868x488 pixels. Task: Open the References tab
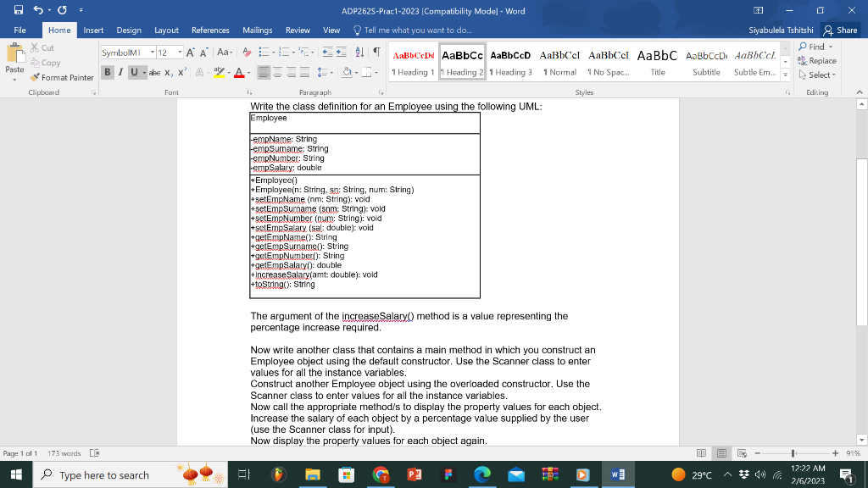click(210, 29)
